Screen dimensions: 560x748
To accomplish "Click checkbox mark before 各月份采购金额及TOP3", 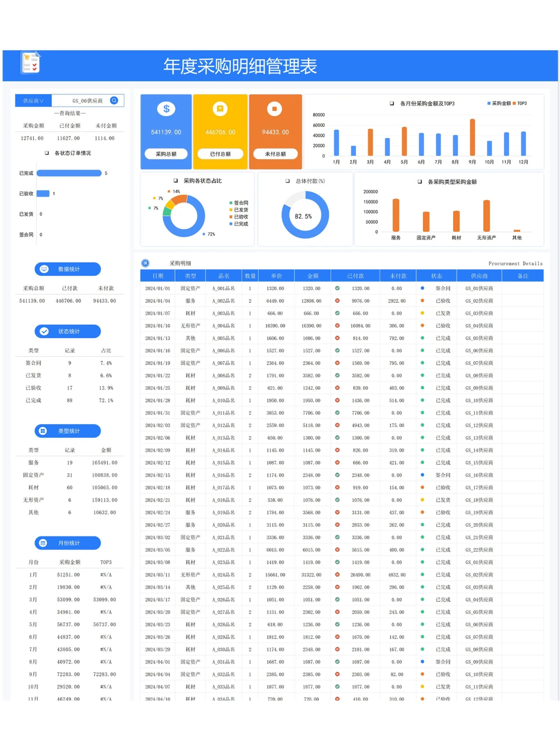I will point(391,104).
